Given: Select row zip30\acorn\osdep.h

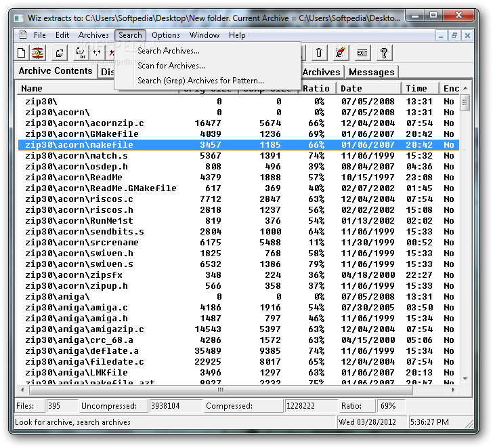Looking at the screenshot, I should tap(238, 167).
